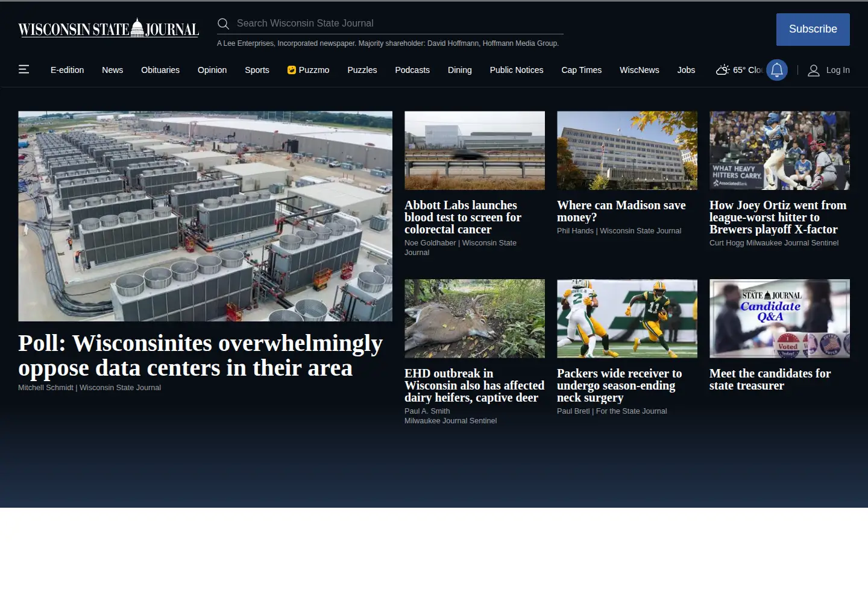Click the Subscribe button
The height and width of the screenshot is (603, 868).
click(813, 30)
